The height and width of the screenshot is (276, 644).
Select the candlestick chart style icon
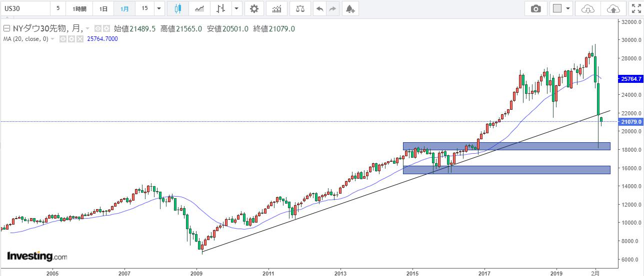pyautogui.click(x=177, y=8)
